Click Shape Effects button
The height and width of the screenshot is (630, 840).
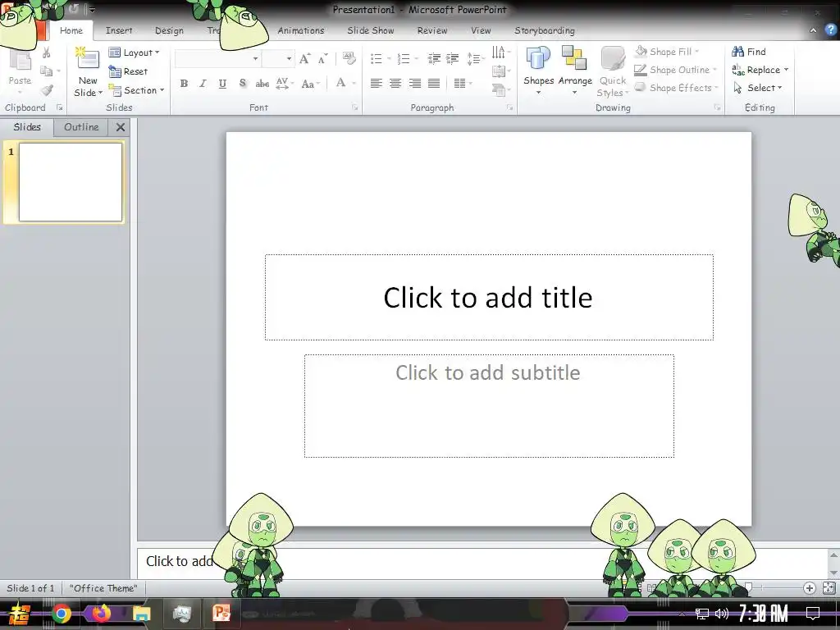click(x=677, y=88)
